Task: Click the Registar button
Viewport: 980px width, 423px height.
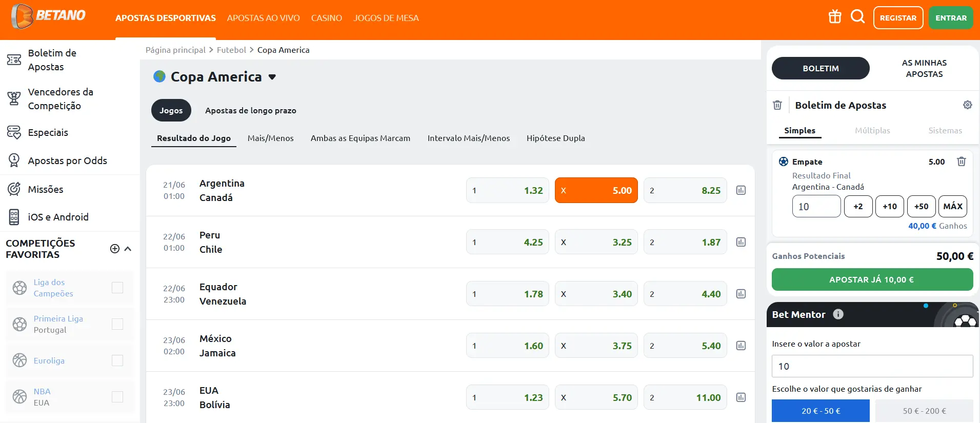Action: point(898,17)
